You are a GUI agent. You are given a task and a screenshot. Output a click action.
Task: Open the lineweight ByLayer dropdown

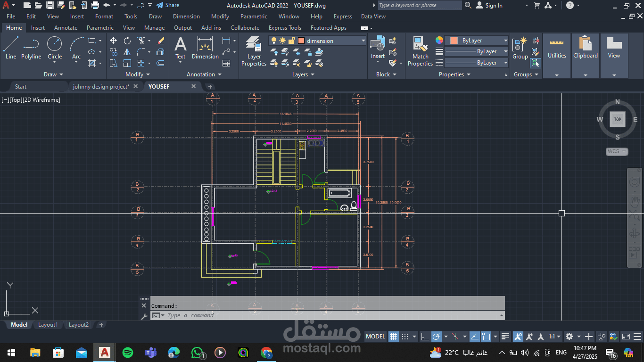477,51
